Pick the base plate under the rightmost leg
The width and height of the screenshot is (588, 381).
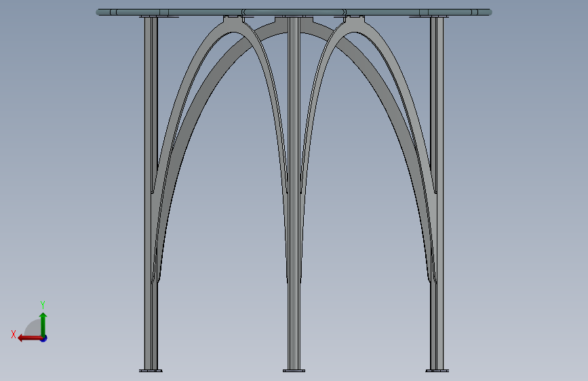click(x=437, y=371)
